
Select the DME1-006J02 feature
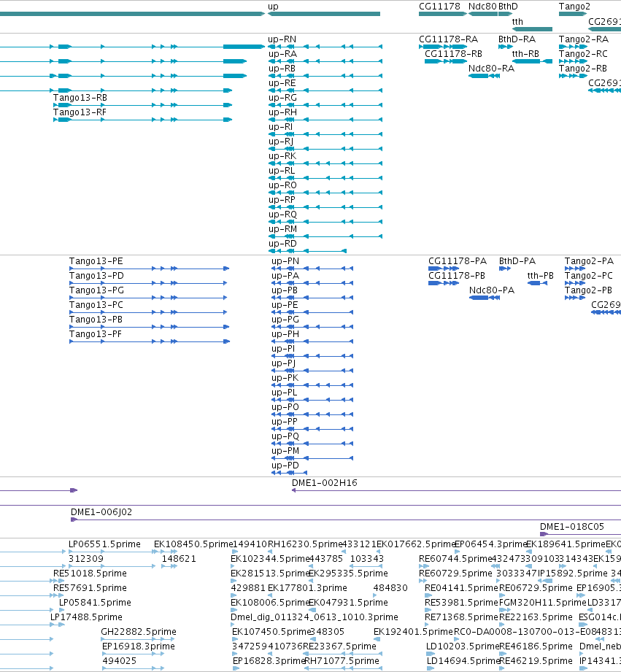(346, 520)
